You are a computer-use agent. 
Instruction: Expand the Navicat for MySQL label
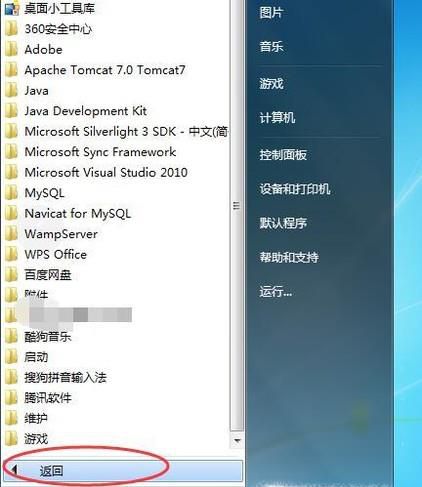(78, 213)
